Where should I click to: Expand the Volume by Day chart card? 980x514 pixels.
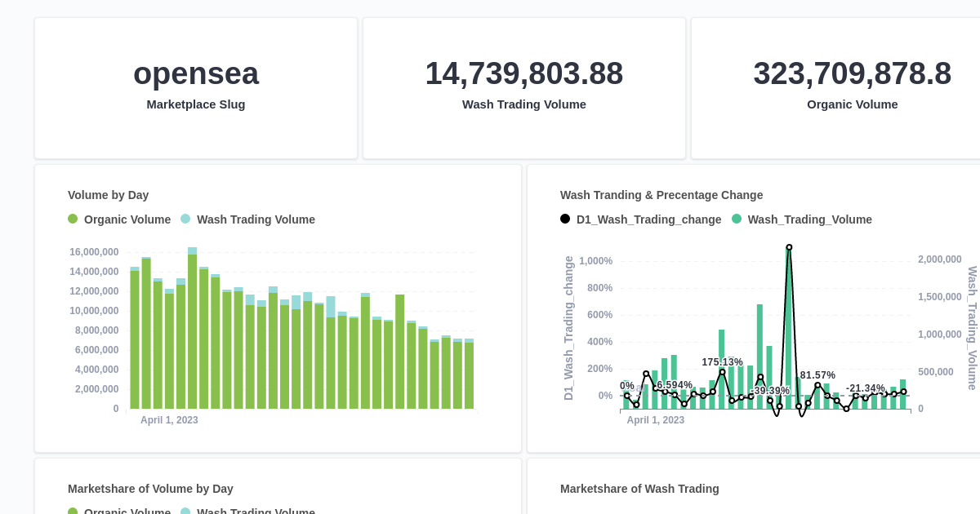(278, 308)
